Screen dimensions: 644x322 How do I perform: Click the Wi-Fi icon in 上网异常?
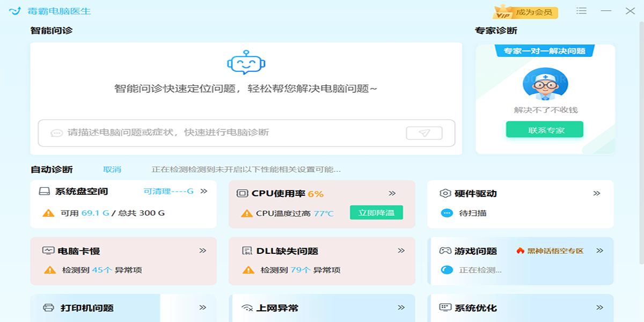pyautogui.click(x=247, y=308)
